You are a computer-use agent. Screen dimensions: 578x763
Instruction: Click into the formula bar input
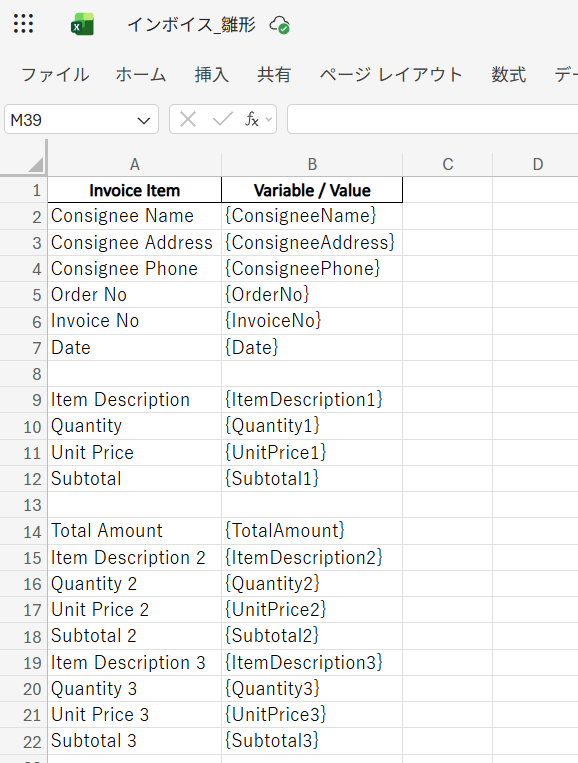click(x=433, y=119)
